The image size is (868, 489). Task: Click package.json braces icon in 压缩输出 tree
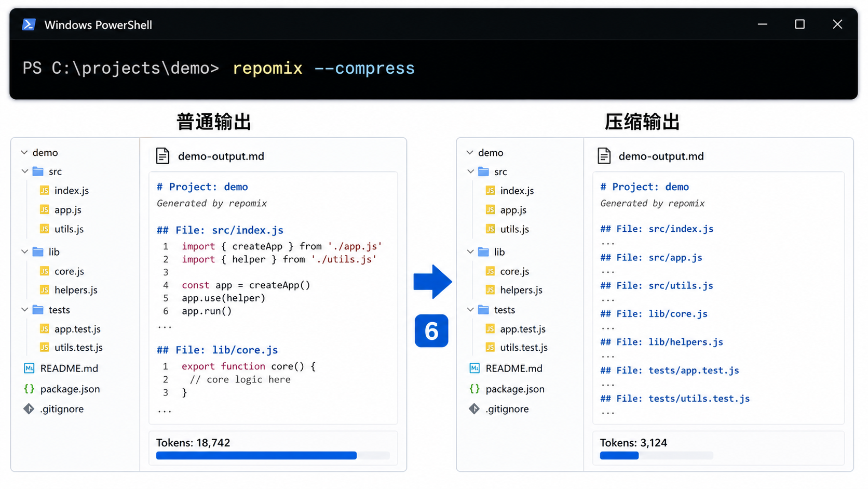(474, 389)
